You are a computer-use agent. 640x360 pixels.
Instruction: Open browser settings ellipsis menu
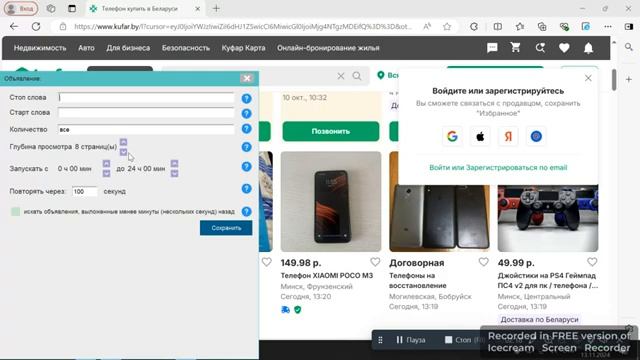click(608, 27)
